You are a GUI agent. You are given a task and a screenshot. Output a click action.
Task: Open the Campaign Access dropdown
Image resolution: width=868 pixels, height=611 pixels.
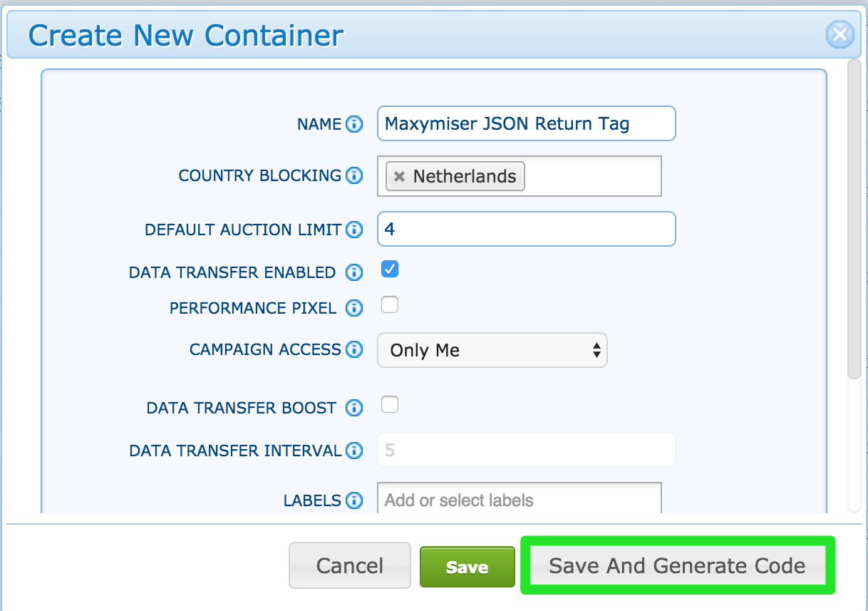click(x=492, y=350)
